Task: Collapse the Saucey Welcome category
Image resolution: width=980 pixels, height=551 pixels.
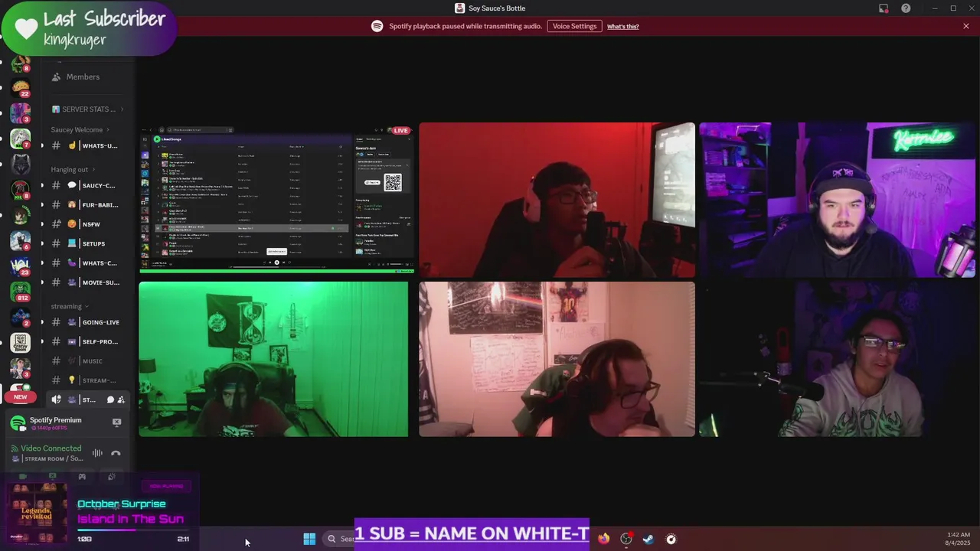Action: (80, 129)
